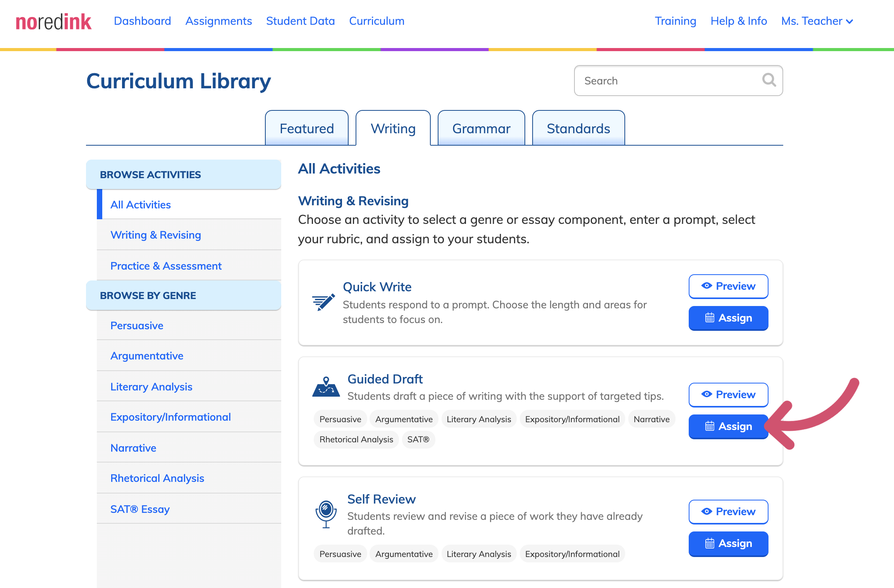Image resolution: width=894 pixels, height=588 pixels.
Task: Open the Quick Write title
Action: coord(377,287)
